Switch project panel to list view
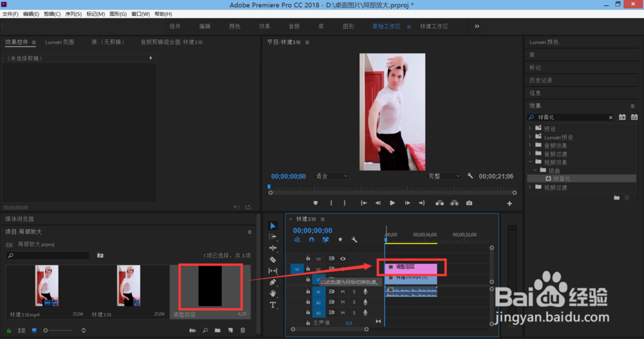The width and height of the screenshot is (644, 339). (22, 331)
